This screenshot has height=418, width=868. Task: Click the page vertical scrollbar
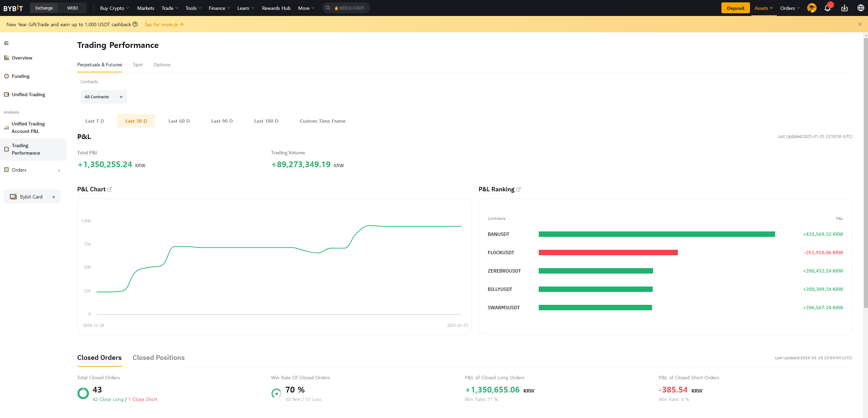866,173
